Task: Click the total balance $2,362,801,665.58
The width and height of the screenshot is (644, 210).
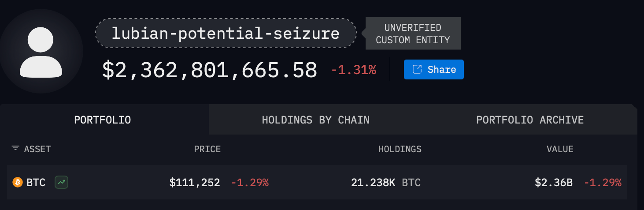Action: [x=210, y=70]
